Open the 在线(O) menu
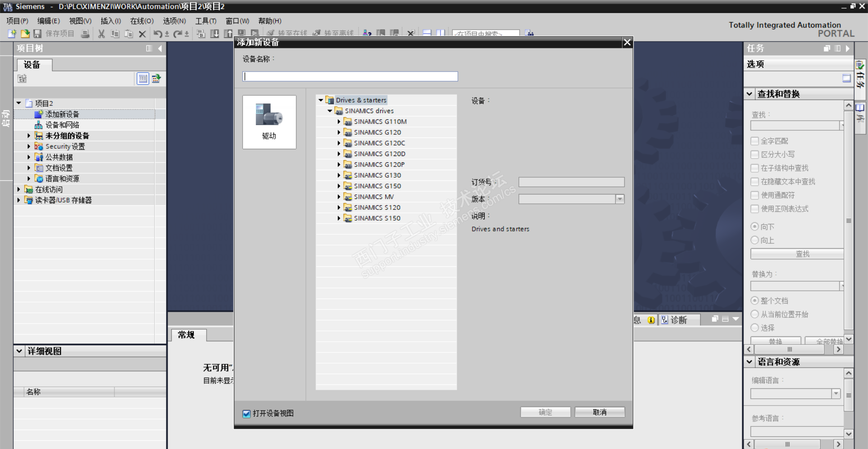Image resolution: width=868 pixels, height=449 pixels. [x=142, y=21]
